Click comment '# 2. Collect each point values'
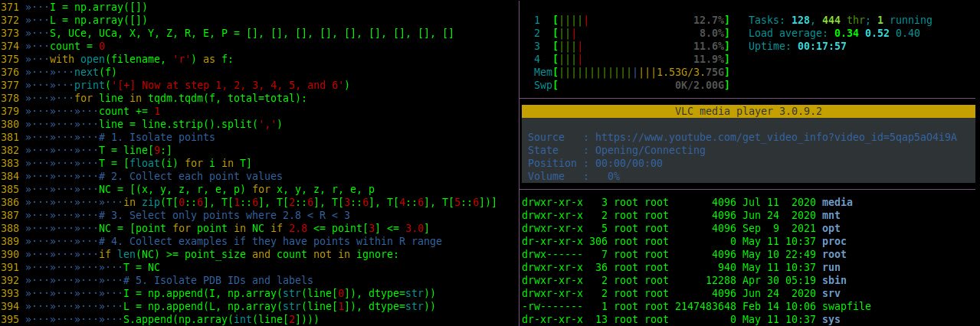The width and height of the screenshot is (980, 326). 191,176
